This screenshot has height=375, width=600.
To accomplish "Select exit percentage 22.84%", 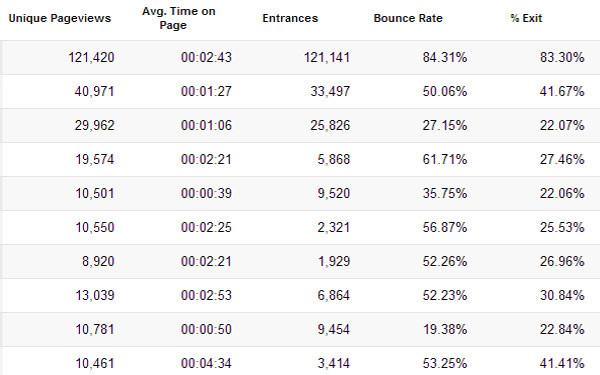I will (x=562, y=330).
